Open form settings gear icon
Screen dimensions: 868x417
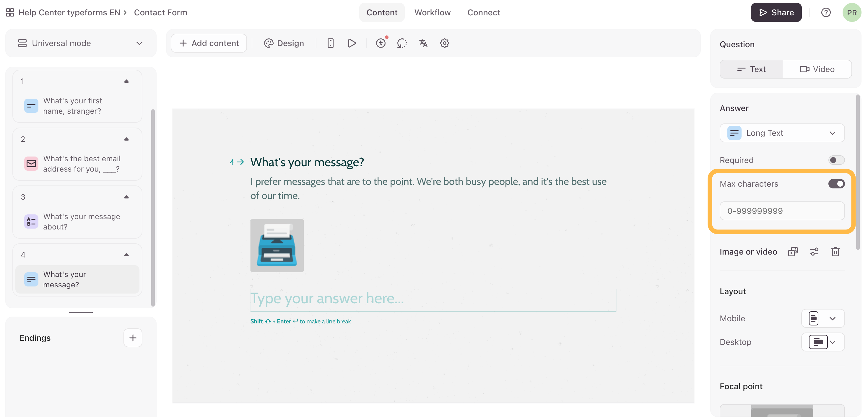point(444,43)
